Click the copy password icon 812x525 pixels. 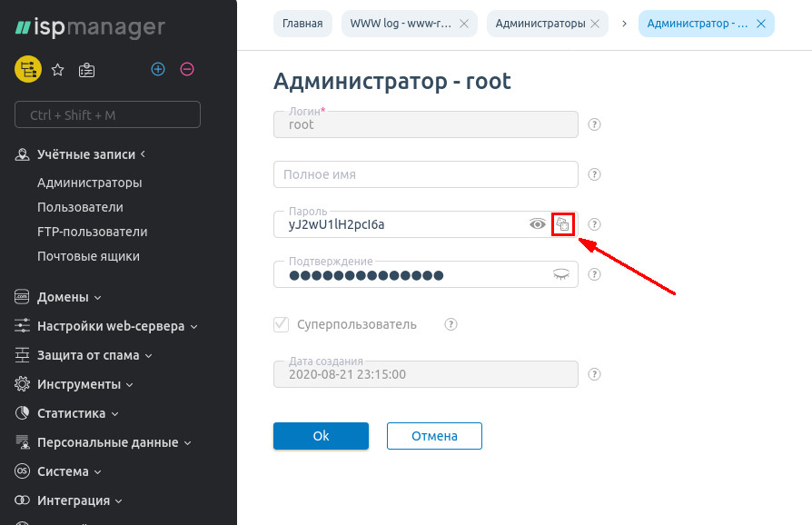563,224
